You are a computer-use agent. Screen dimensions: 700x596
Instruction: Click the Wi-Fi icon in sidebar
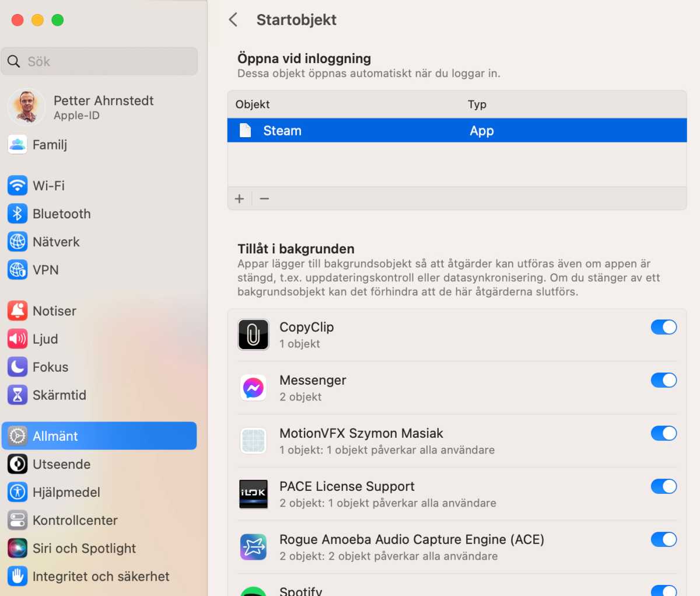point(17,186)
